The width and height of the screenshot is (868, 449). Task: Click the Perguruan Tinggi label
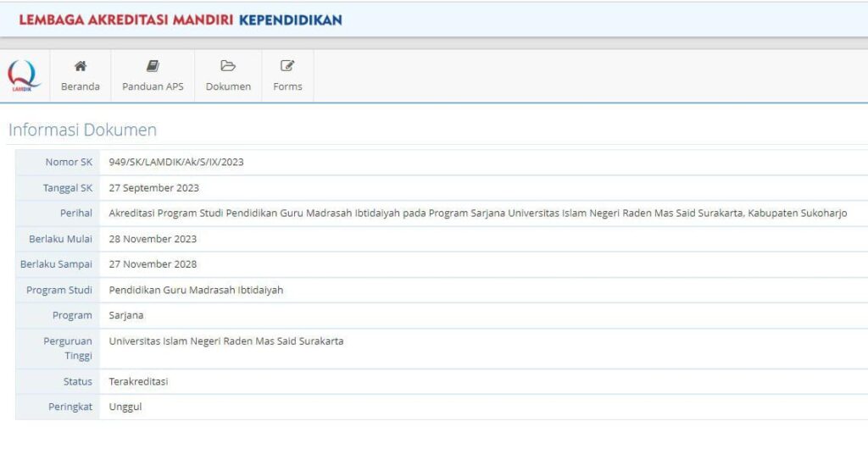coord(68,348)
